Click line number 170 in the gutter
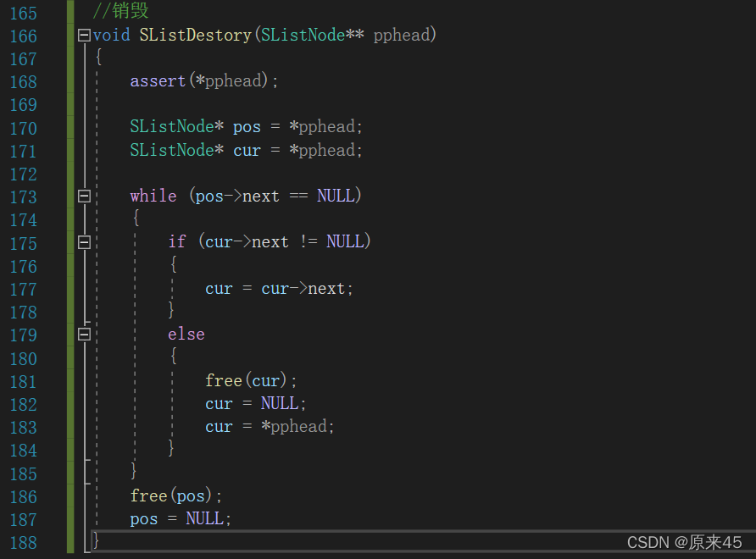The width and height of the screenshot is (756, 559). click(x=24, y=128)
